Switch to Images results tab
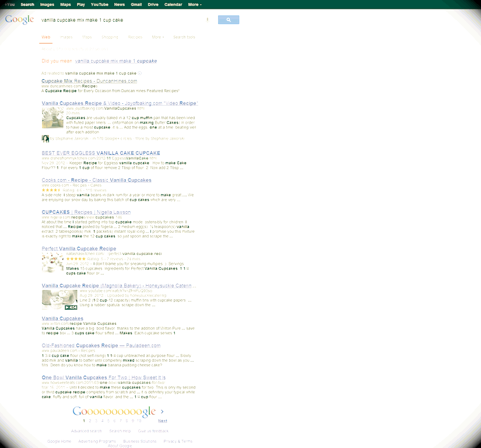Screen dimensions: 481x448 click(66, 37)
